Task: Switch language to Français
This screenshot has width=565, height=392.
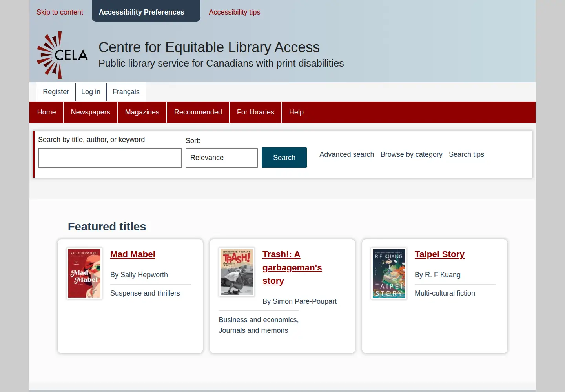Action: tap(126, 92)
